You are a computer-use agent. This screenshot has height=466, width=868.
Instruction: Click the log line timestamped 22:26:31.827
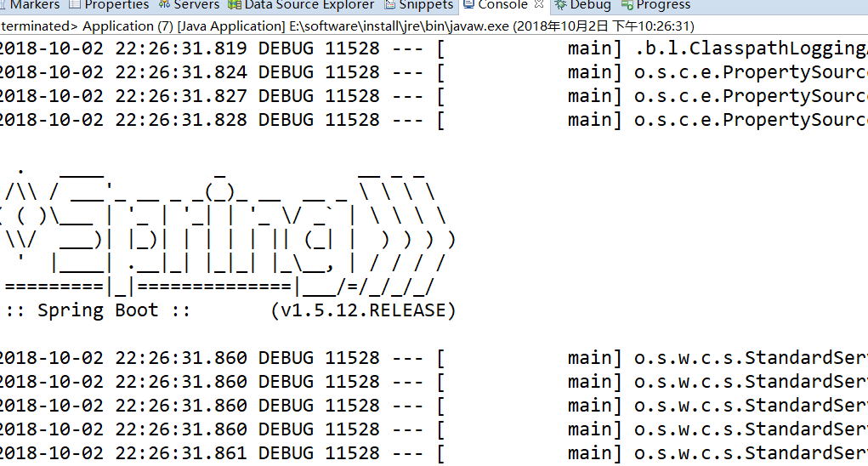[434, 96]
